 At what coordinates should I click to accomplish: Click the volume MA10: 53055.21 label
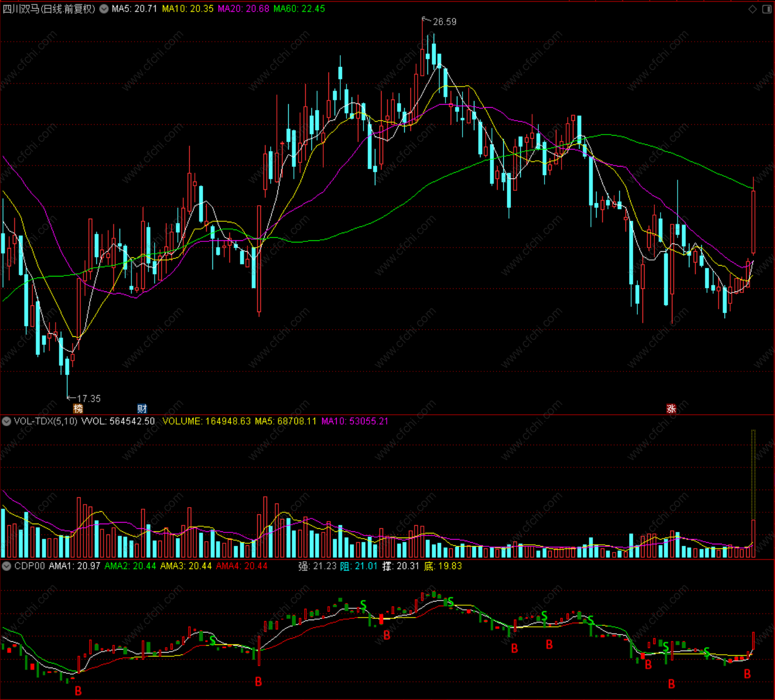tap(355, 421)
